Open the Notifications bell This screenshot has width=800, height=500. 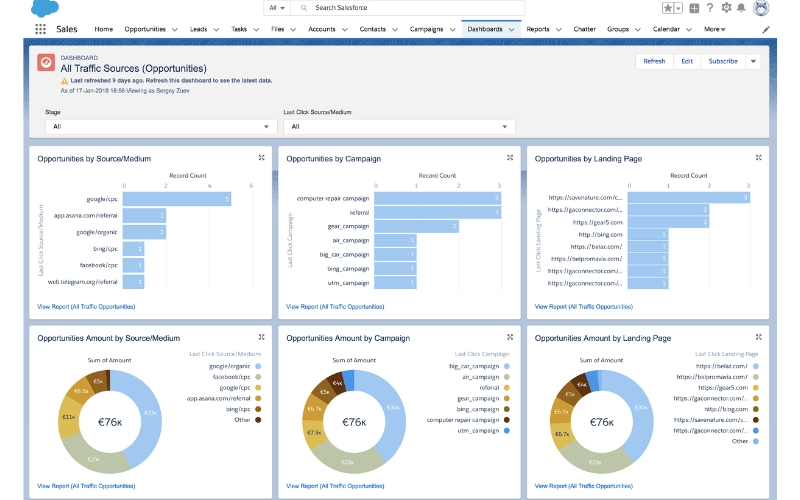743,8
